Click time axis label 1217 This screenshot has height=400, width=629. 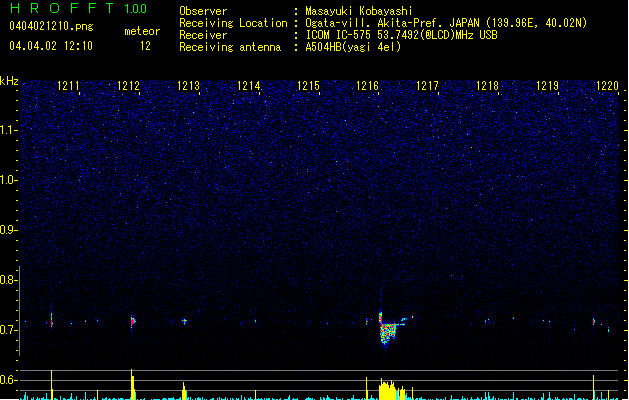coord(427,86)
